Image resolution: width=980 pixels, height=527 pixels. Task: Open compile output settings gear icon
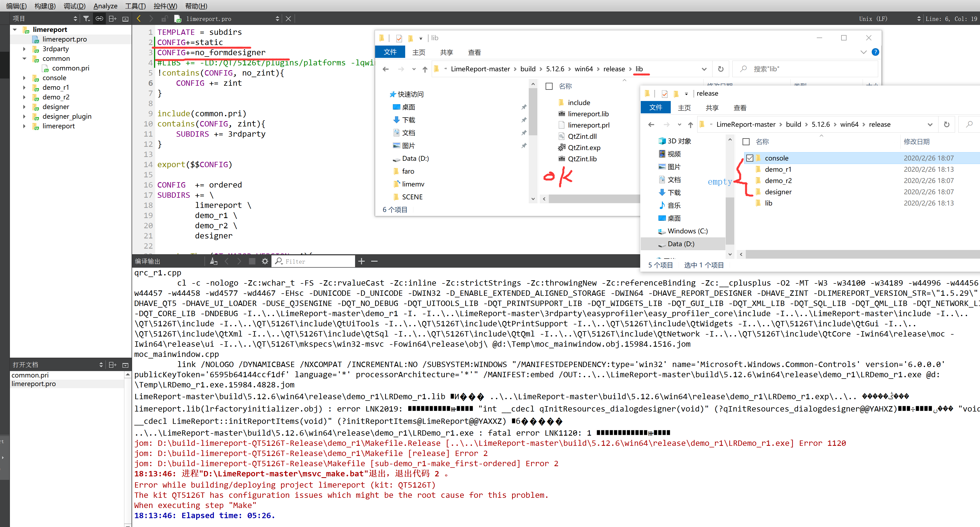(x=265, y=261)
